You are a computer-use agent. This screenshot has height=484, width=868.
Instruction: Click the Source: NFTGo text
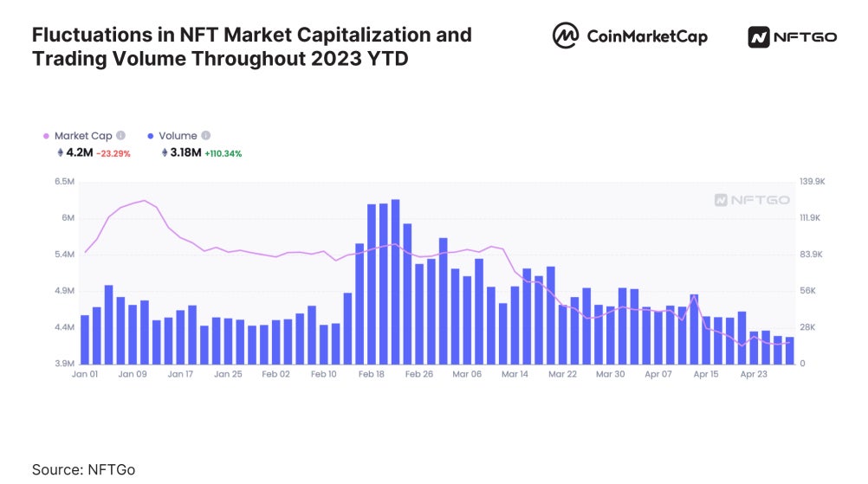[84, 469]
